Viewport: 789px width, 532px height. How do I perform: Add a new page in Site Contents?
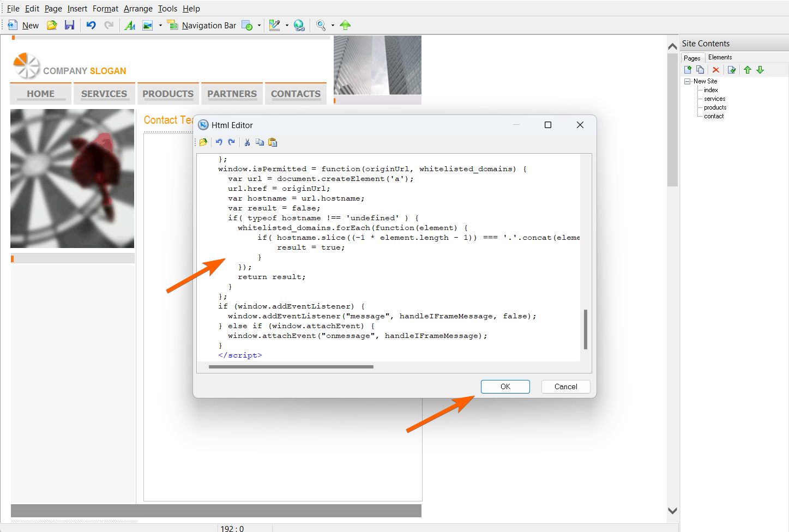688,70
